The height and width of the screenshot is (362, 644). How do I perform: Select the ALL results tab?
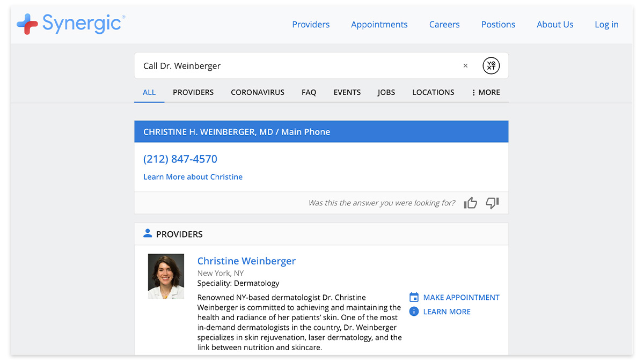coord(149,92)
